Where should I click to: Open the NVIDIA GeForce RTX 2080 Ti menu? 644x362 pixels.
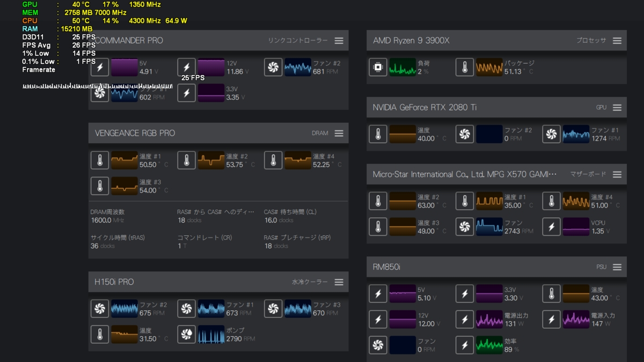pos(617,108)
